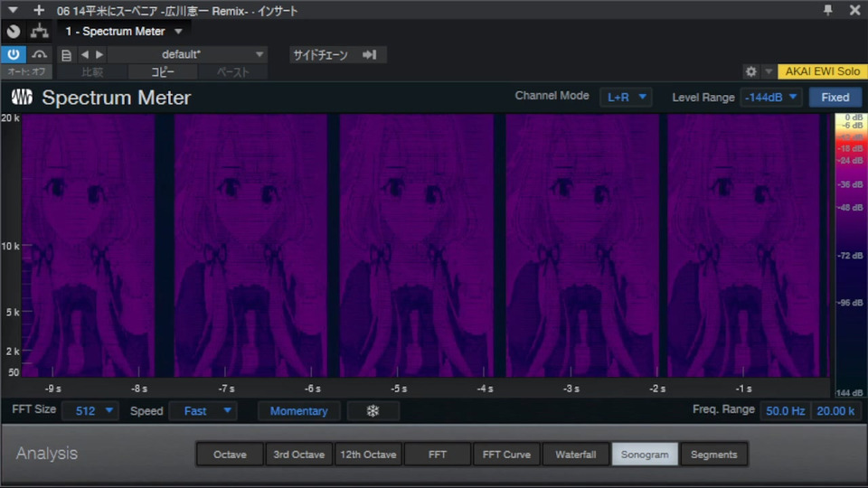Expand the arrow next to gear icon
Image resolution: width=868 pixels, height=488 pixels.
click(x=769, y=71)
